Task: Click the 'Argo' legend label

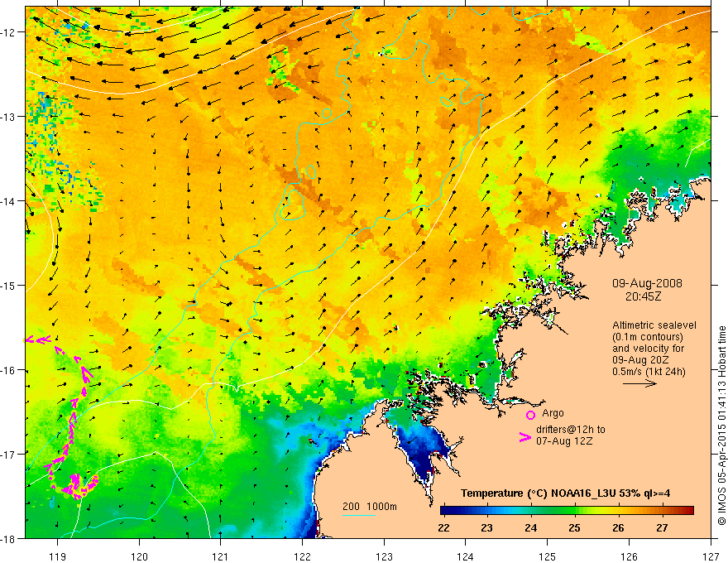Action: tap(553, 413)
